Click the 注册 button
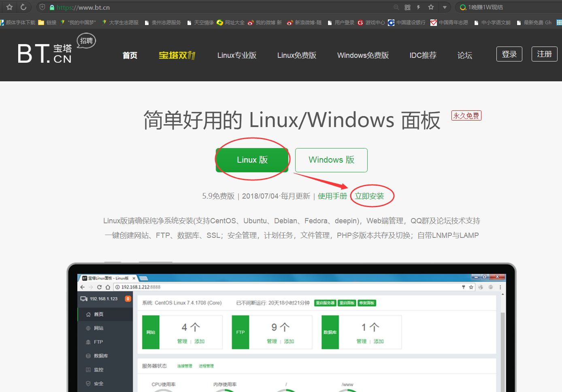The width and height of the screenshot is (562, 392). click(x=545, y=54)
